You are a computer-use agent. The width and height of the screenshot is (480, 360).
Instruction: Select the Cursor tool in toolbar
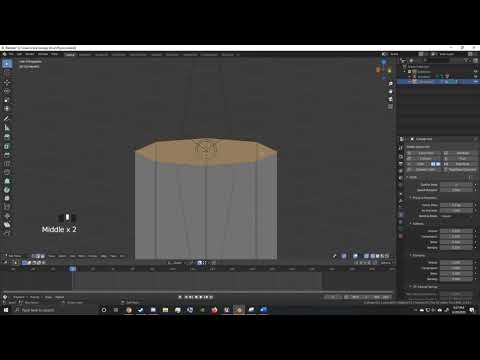coord(7,74)
